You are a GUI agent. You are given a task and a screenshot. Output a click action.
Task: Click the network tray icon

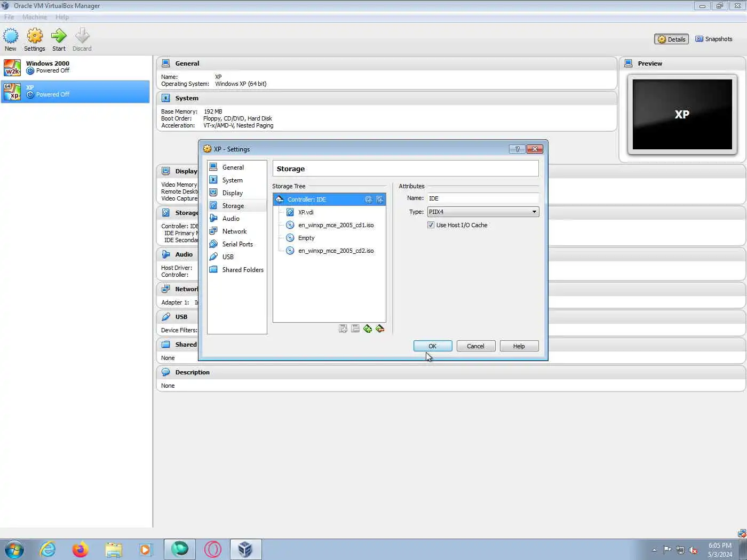pyautogui.click(x=680, y=550)
